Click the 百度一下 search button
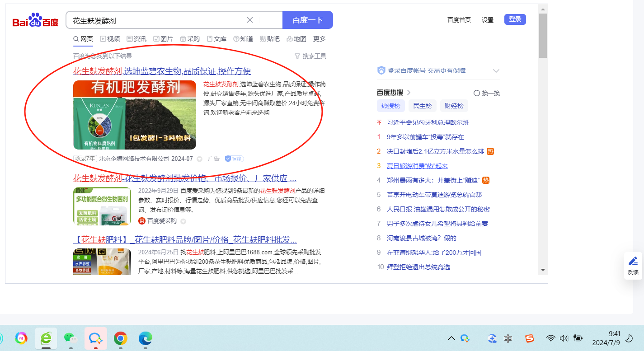This screenshot has height=351, width=644. point(308,20)
